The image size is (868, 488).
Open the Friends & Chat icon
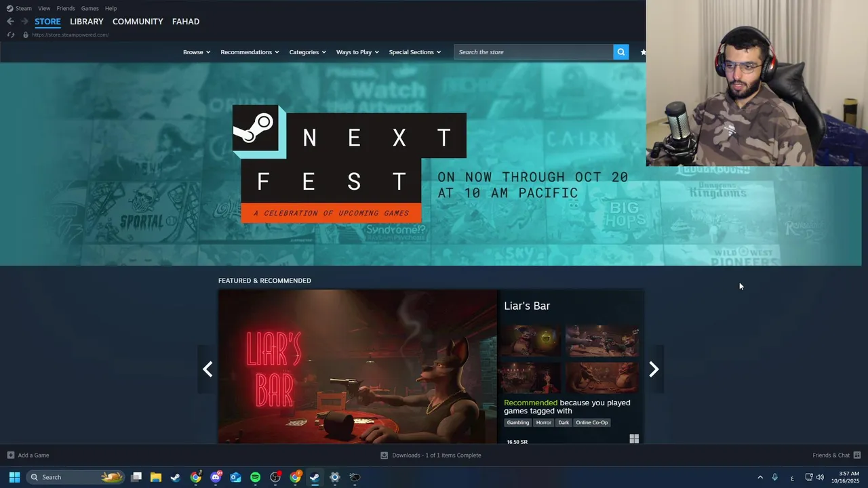pyautogui.click(x=857, y=455)
